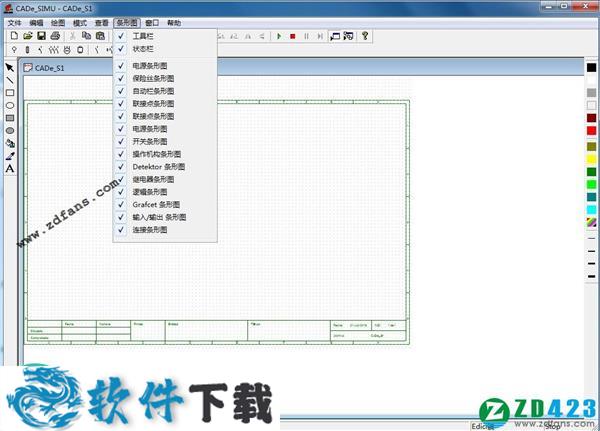Start simulation with the green play button
The height and width of the screenshot is (431, 600).
pos(279,36)
